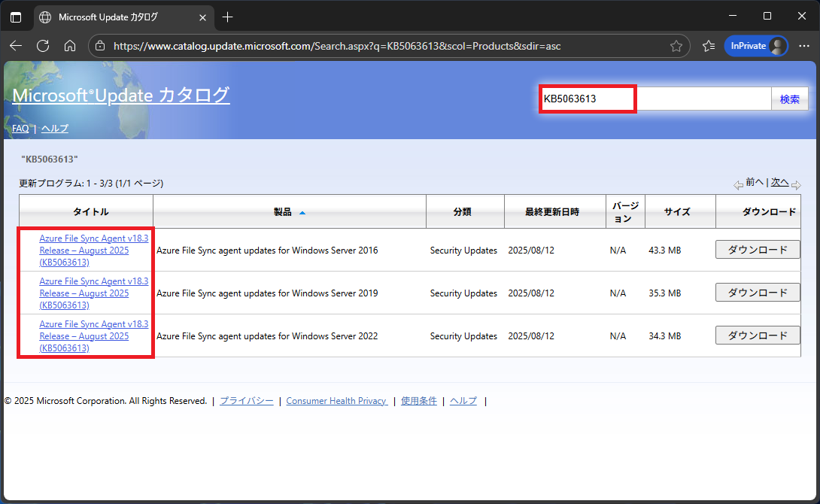View site information lock icon
Viewport: 820px width, 504px height.
pos(100,46)
